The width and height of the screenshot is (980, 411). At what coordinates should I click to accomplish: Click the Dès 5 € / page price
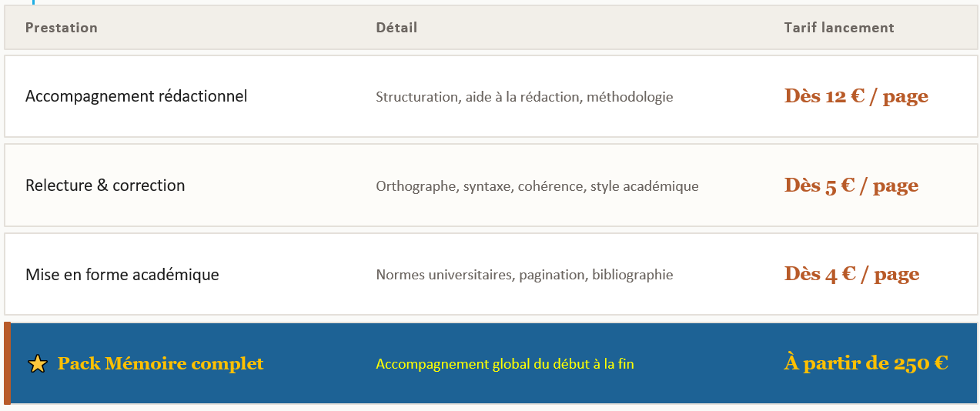click(x=851, y=185)
